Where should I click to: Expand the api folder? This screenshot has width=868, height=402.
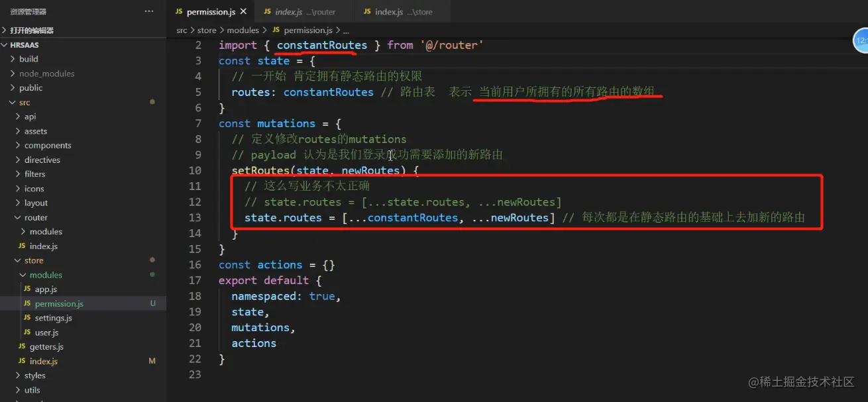[83, 117]
